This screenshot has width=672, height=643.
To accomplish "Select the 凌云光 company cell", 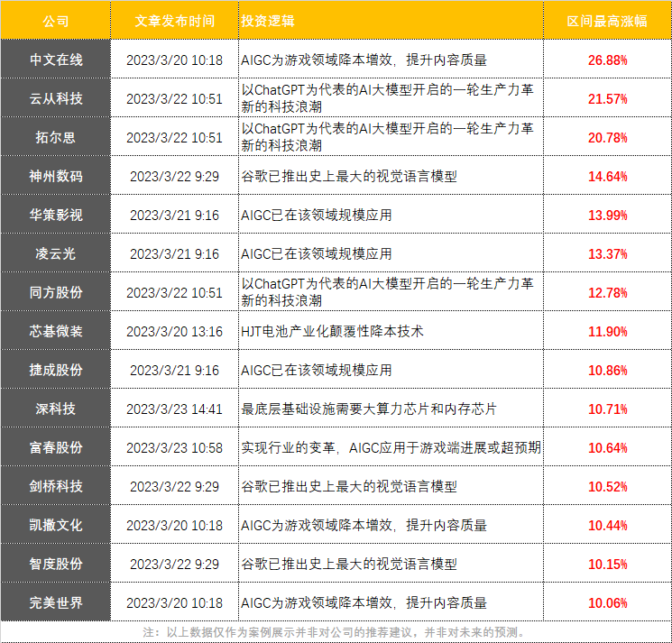I will tap(56, 253).
